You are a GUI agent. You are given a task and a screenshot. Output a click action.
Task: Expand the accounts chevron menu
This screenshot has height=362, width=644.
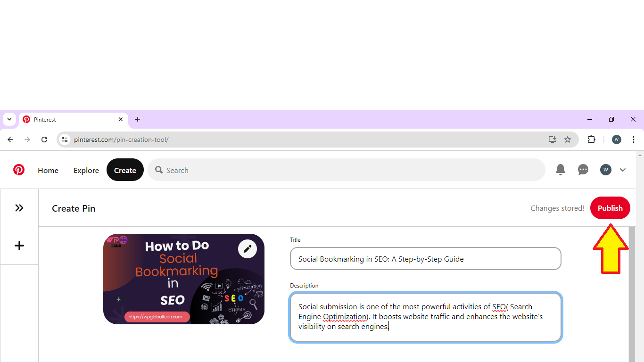(x=623, y=170)
